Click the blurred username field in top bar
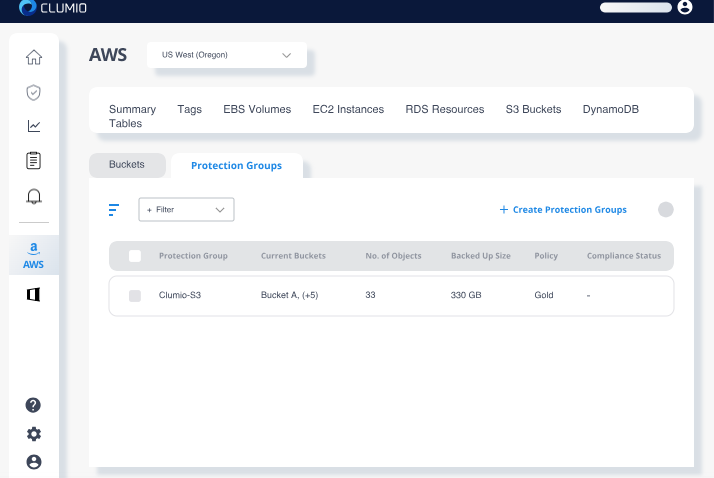 tap(636, 7)
